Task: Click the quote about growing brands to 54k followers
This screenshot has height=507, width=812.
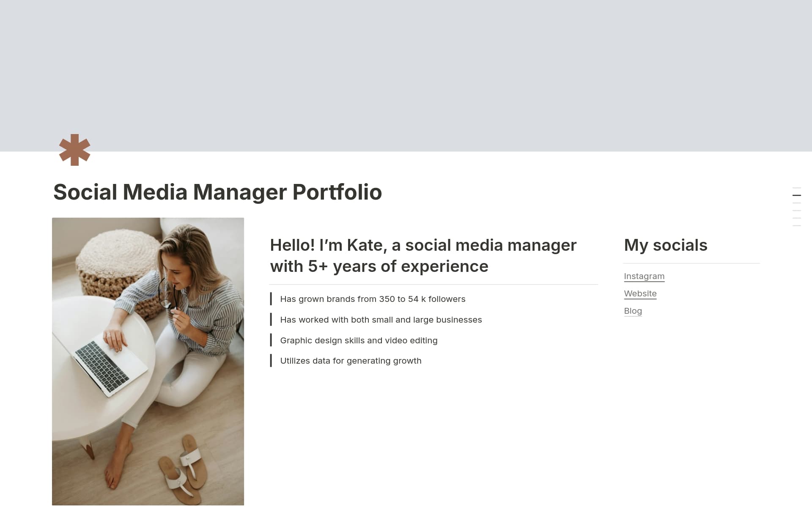Action: point(372,299)
